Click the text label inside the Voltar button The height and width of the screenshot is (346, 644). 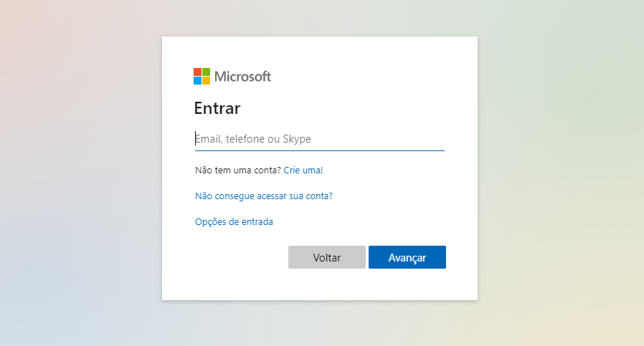coord(327,258)
